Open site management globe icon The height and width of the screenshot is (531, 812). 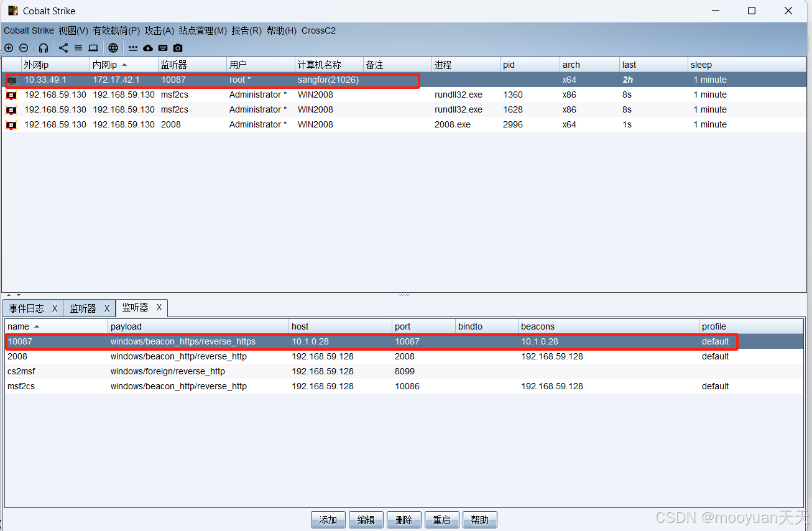113,48
